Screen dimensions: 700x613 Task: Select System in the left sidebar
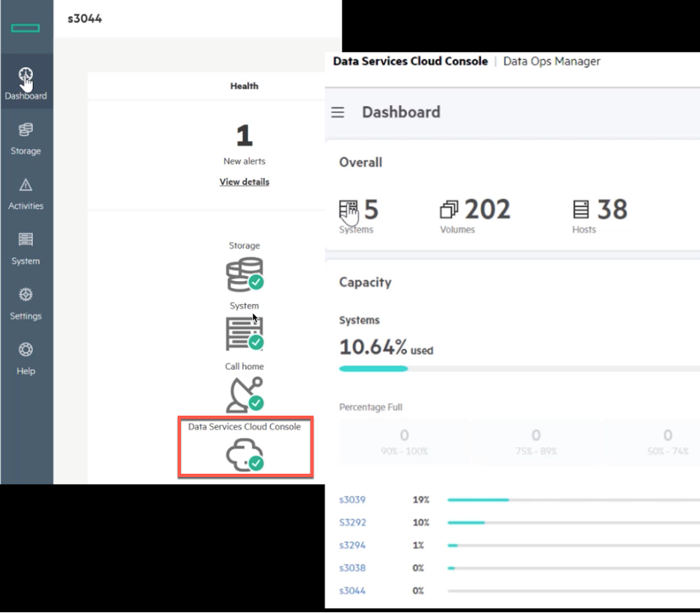point(25,247)
